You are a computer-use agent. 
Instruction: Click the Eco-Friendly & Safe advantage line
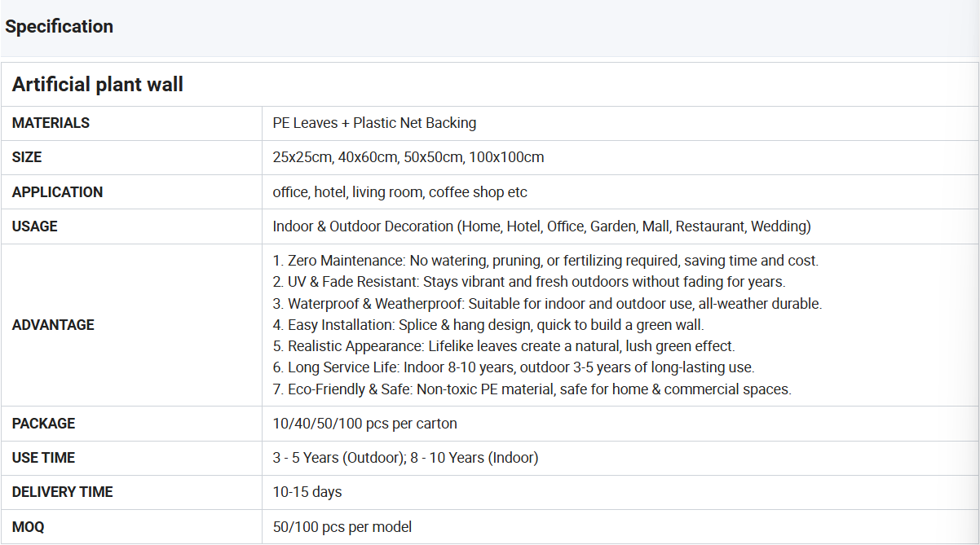click(x=532, y=389)
